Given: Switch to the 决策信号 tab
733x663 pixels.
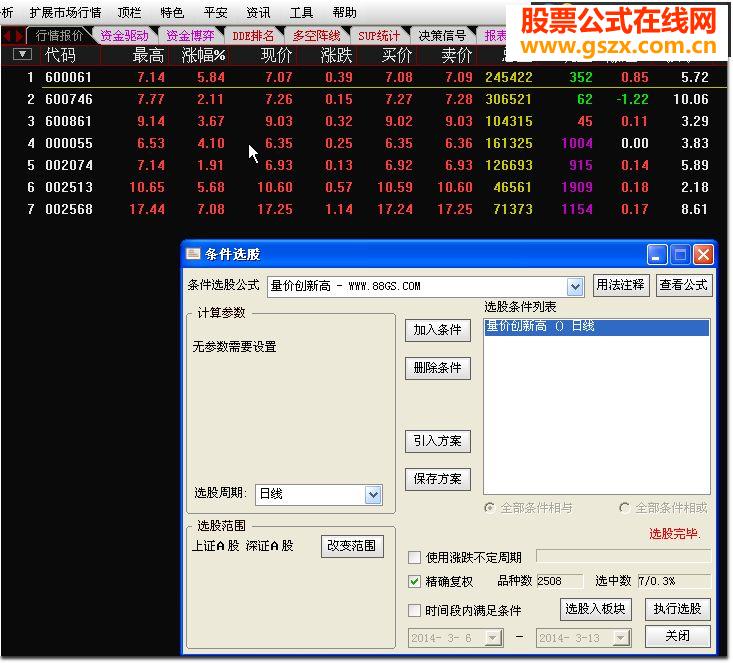Looking at the screenshot, I should tap(442, 36).
